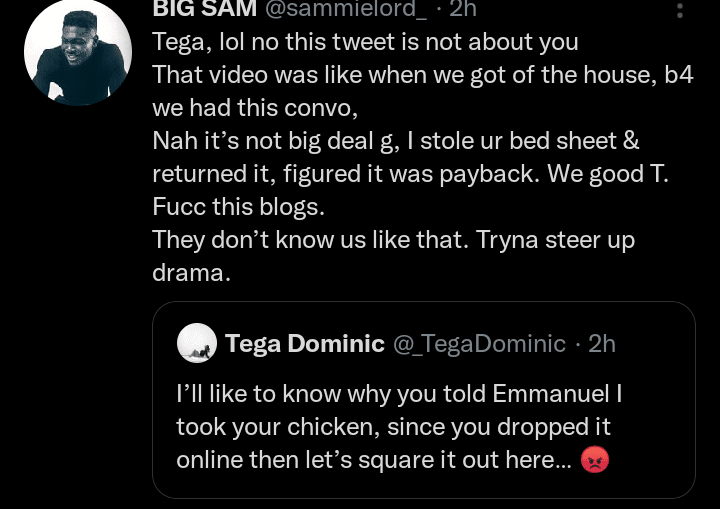Click the line "Tega, lol no this tweet"

coord(365,42)
